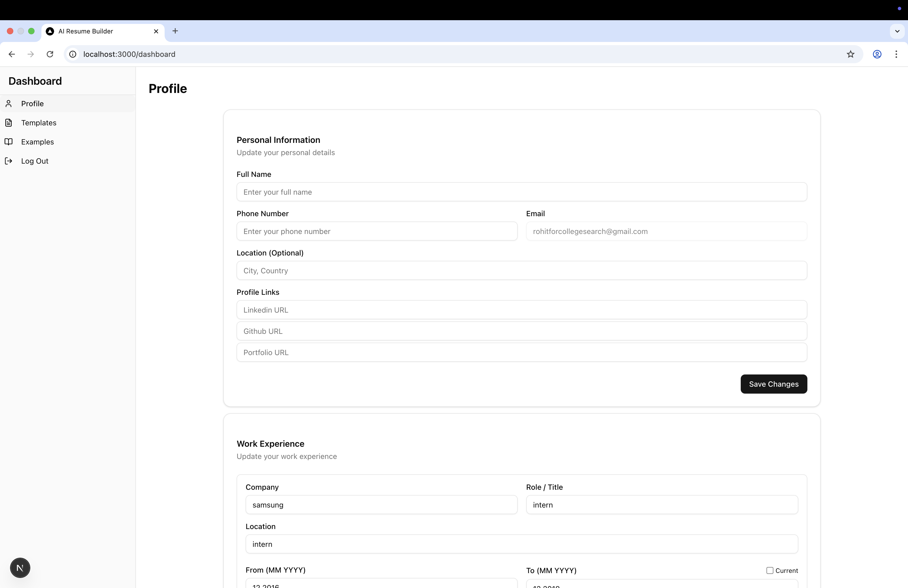The image size is (908, 588).
Task: Reload the dashboard page
Action: [x=50, y=54]
